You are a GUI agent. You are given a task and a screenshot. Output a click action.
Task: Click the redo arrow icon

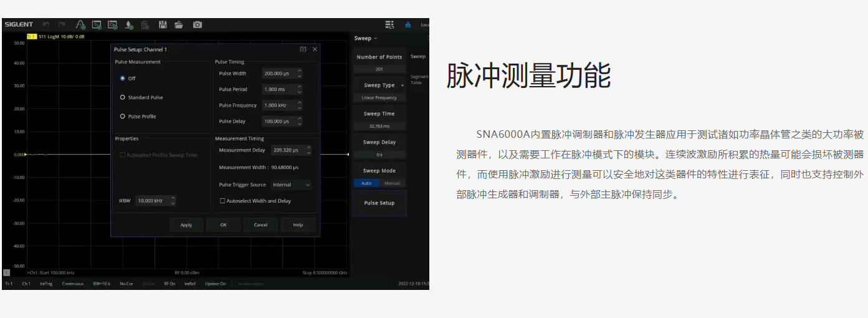coord(62,25)
